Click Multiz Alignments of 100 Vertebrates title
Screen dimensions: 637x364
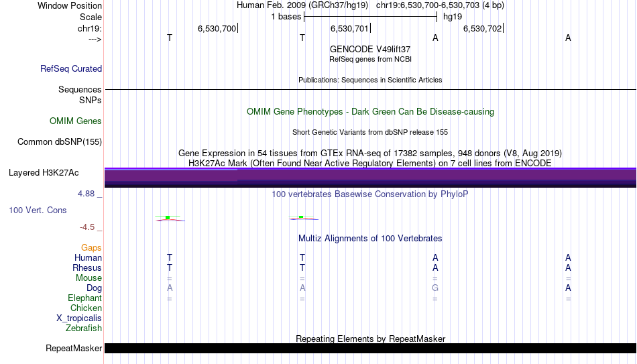[370, 239]
